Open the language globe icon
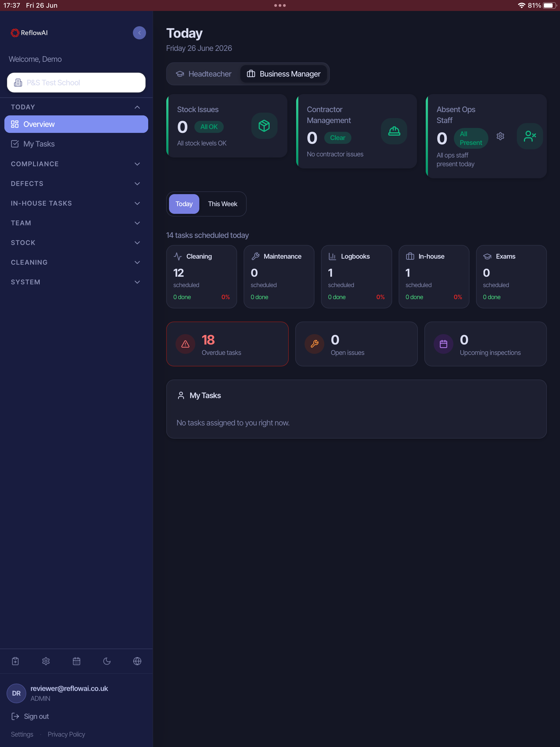This screenshot has height=747, width=560. (137, 661)
